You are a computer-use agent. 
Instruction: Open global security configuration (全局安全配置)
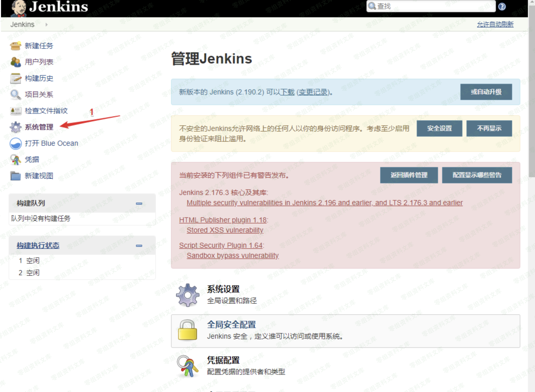[x=231, y=325]
